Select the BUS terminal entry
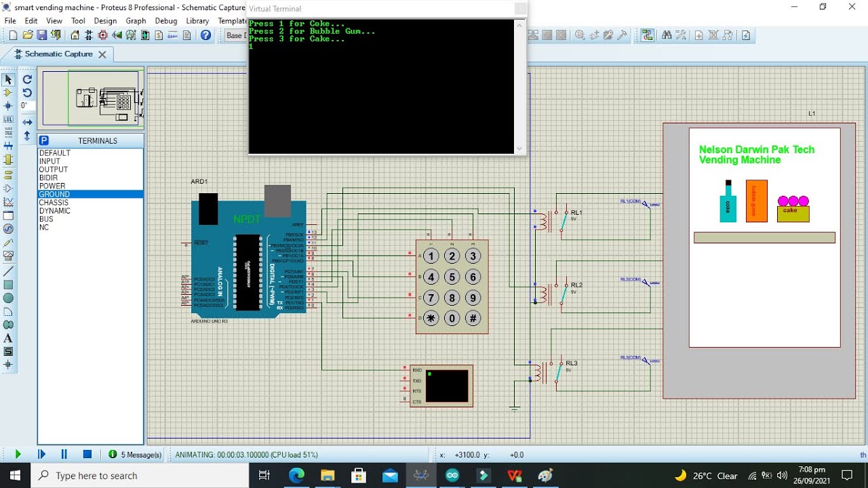 pos(91,219)
